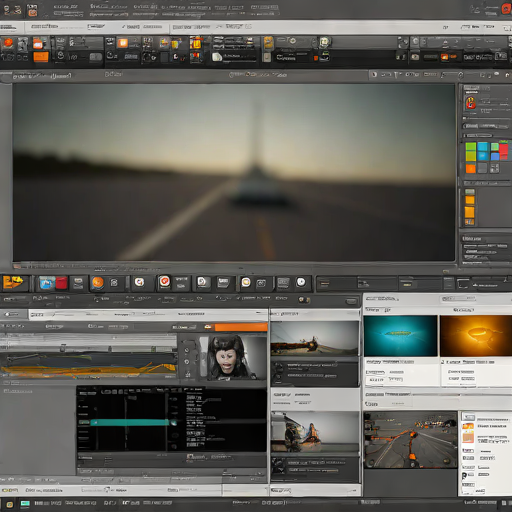Click the red app icon in the title bar corner
Screen dimensions: 512x512
507,9
